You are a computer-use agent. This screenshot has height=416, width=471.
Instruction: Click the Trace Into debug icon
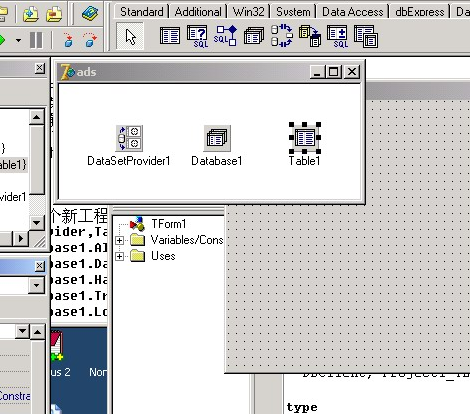click(x=68, y=40)
